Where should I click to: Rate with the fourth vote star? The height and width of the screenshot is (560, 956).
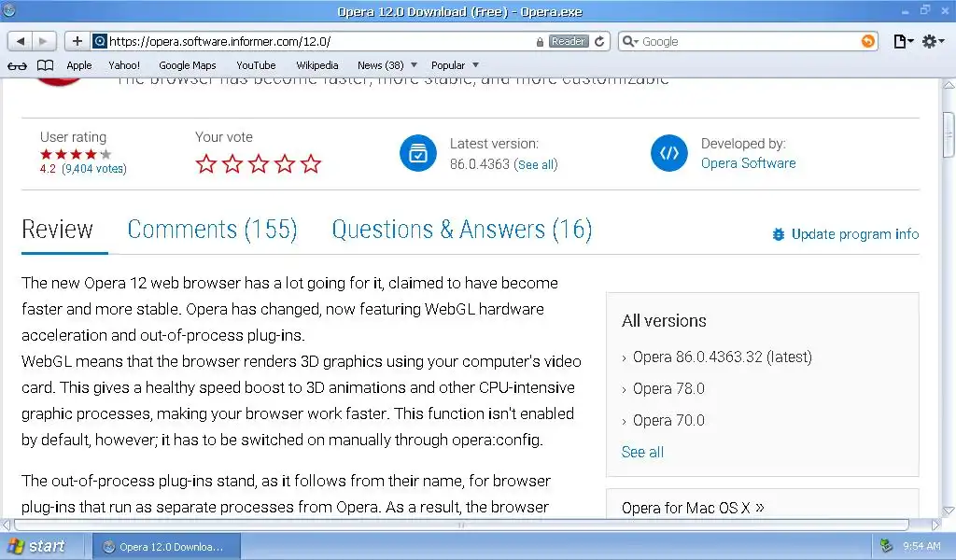click(285, 163)
